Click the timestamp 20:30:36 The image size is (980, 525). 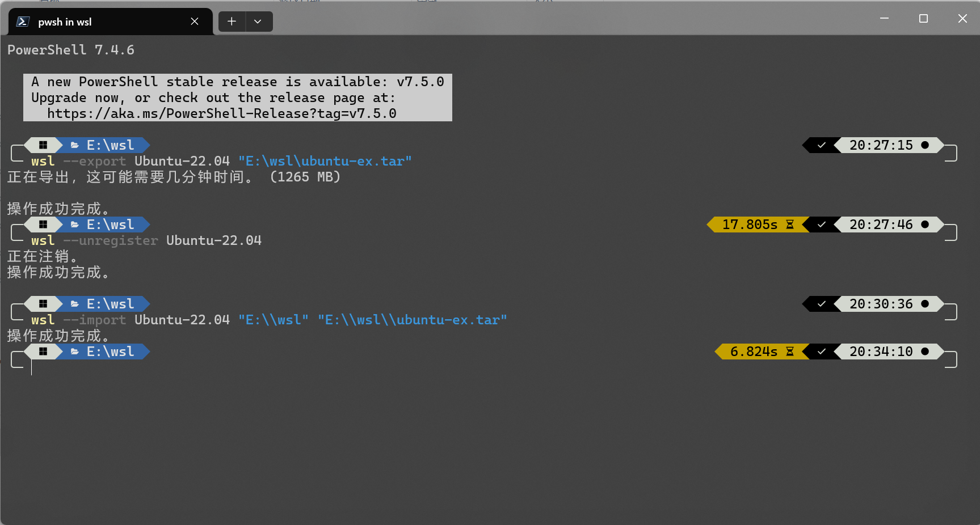coord(881,304)
